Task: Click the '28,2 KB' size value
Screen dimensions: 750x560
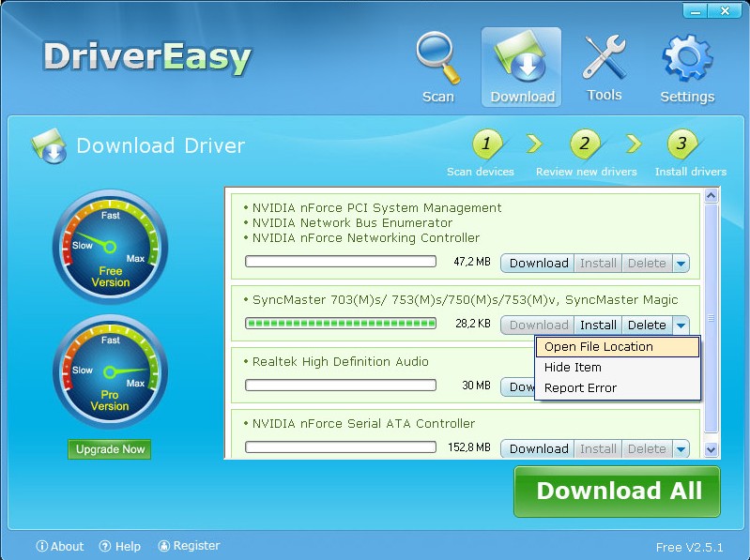Action: (472, 324)
